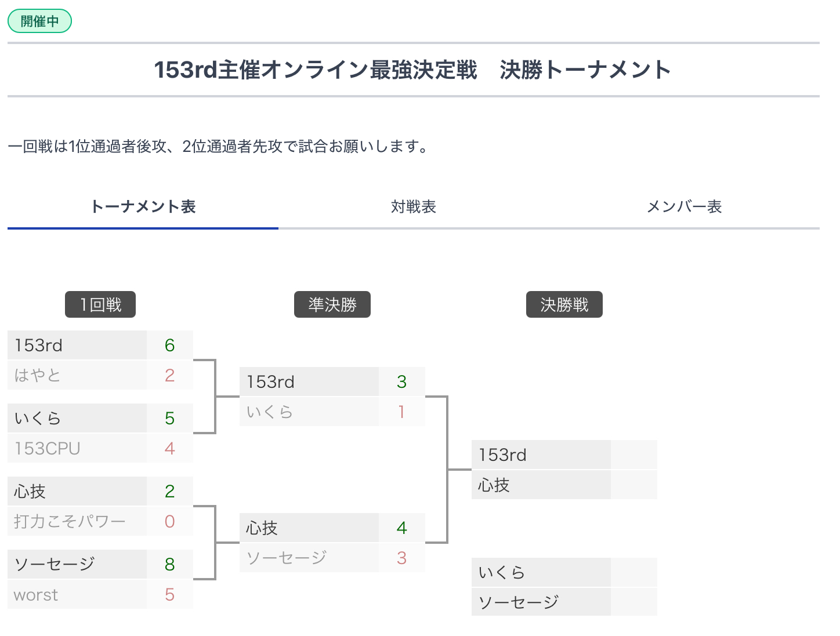Click the 開催中 status badge

pos(39,21)
